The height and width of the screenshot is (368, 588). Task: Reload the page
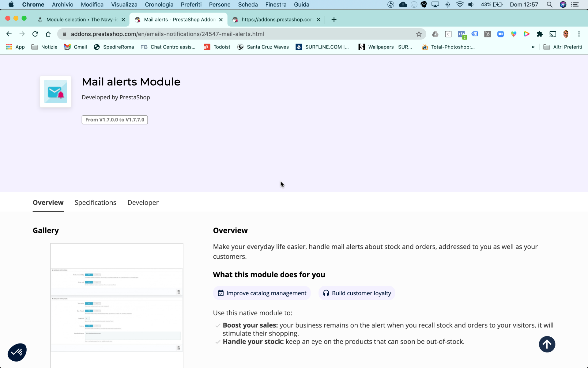click(35, 34)
